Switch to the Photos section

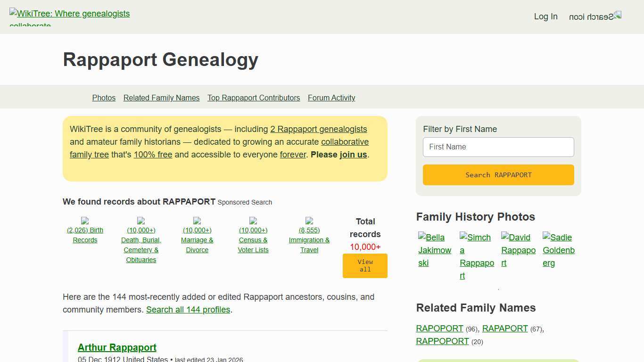coord(104,98)
